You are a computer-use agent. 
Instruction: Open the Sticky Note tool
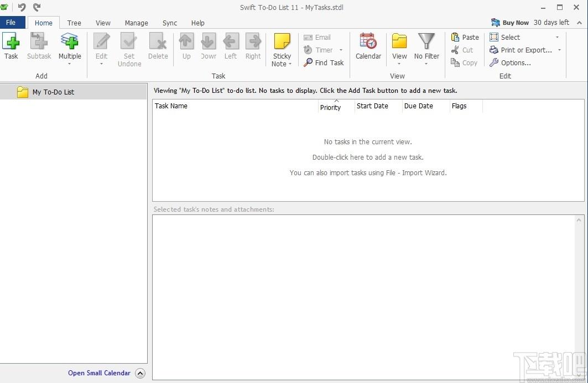tap(282, 41)
